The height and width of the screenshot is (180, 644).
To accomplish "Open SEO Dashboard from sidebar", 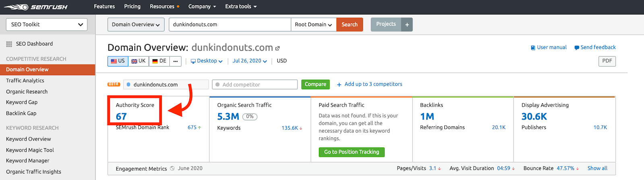I will [x=29, y=44].
